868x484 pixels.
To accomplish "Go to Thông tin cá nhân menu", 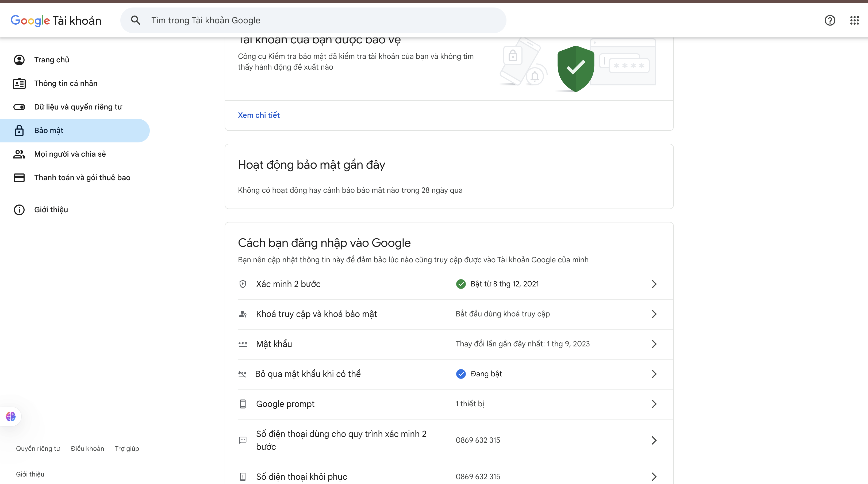I will tap(66, 83).
